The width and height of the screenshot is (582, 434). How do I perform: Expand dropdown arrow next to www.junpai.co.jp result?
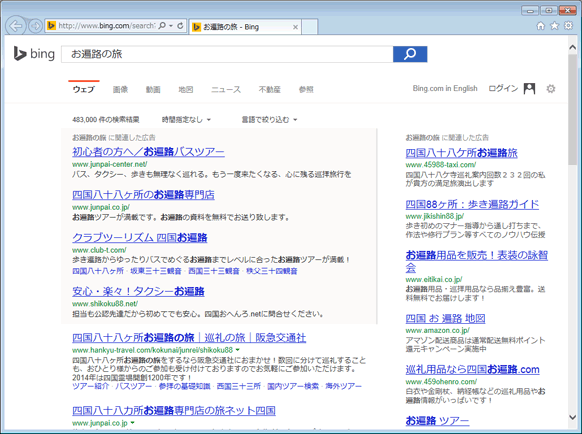pos(133,423)
